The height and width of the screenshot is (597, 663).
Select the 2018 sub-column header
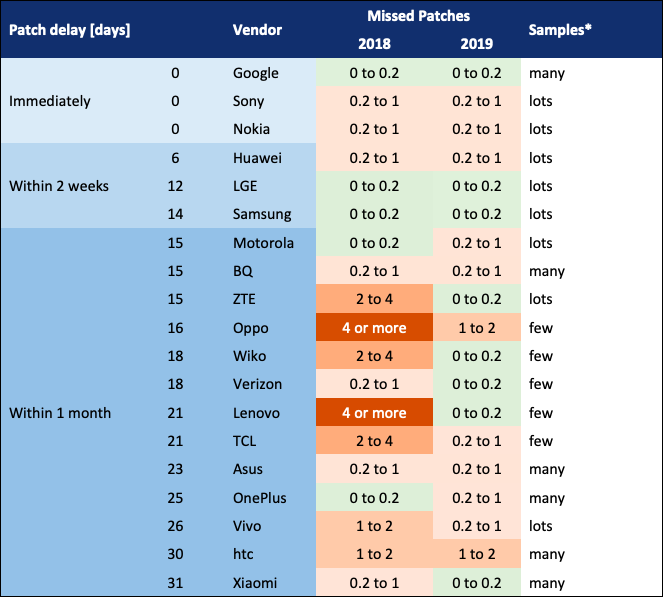pos(374,44)
